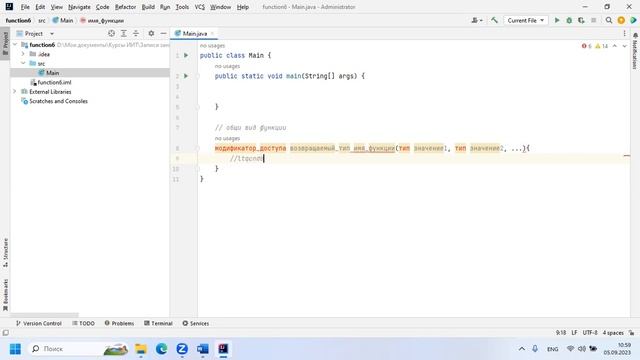Open Build menu
This screenshot has width=640, height=360.
pos(148,7)
